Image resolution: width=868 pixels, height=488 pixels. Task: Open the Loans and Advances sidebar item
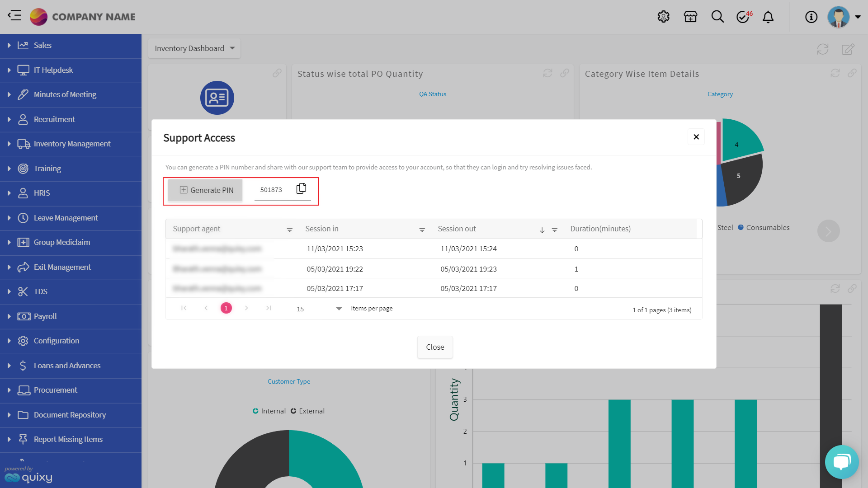[x=71, y=366]
